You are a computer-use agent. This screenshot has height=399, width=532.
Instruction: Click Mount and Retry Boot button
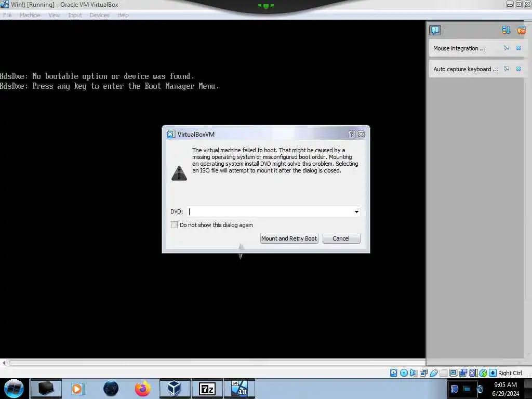click(x=289, y=238)
